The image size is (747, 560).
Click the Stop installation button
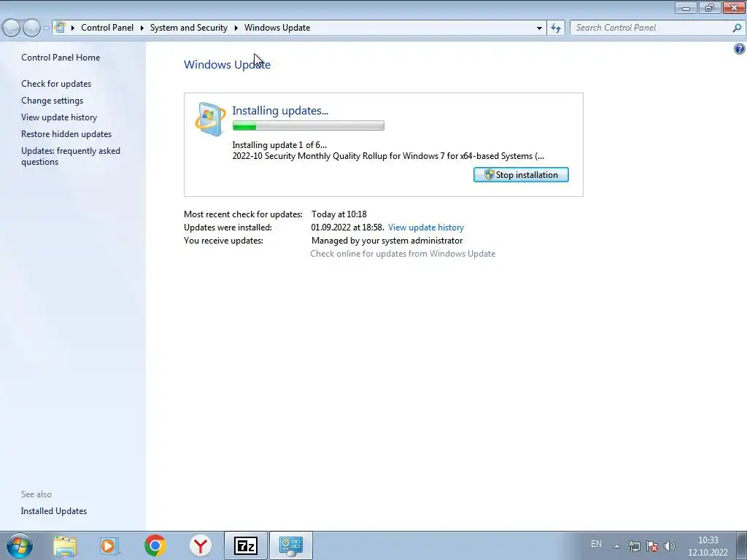pos(521,175)
